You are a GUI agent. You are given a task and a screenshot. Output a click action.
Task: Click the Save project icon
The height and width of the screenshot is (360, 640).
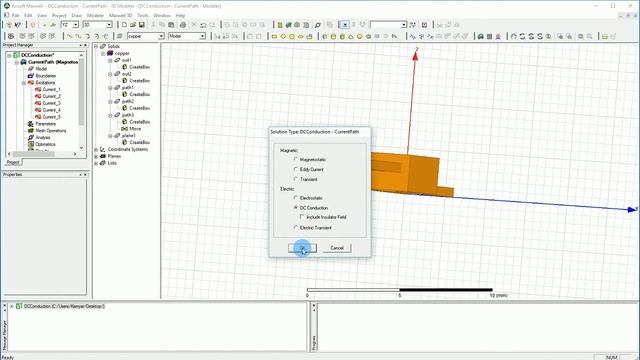pyautogui.click(x=142, y=25)
